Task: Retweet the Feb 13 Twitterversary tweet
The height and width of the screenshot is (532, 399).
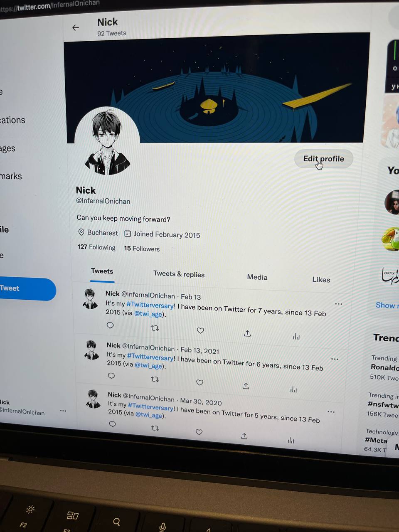Action: pos(155,328)
